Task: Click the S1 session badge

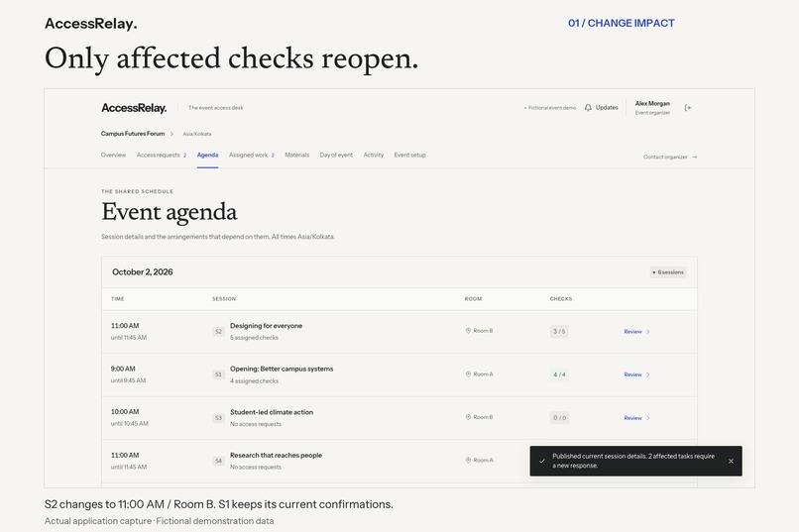Action: pyautogui.click(x=218, y=374)
